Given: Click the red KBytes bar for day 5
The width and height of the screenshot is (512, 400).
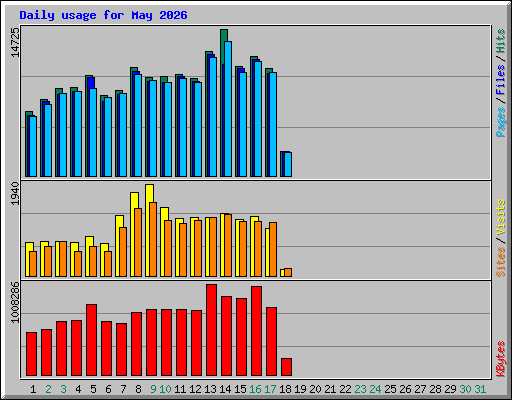Looking at the screenshot, I should tap(91, 340).
